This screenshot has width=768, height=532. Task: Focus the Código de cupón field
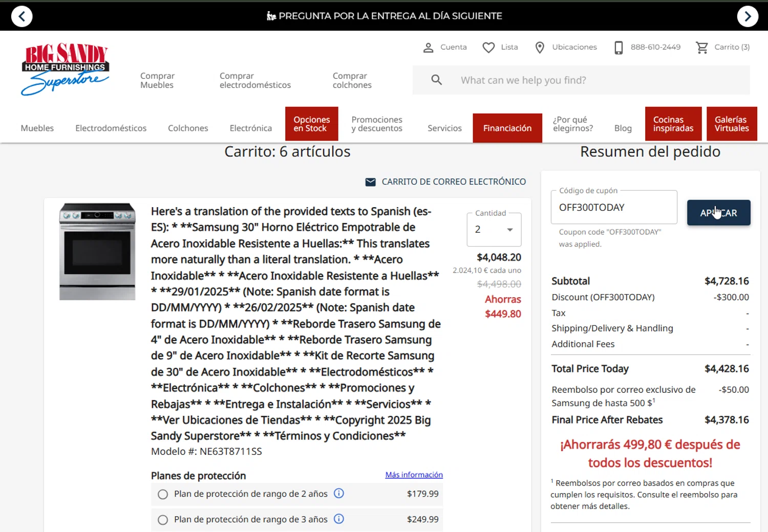click(x=614, y=207)
